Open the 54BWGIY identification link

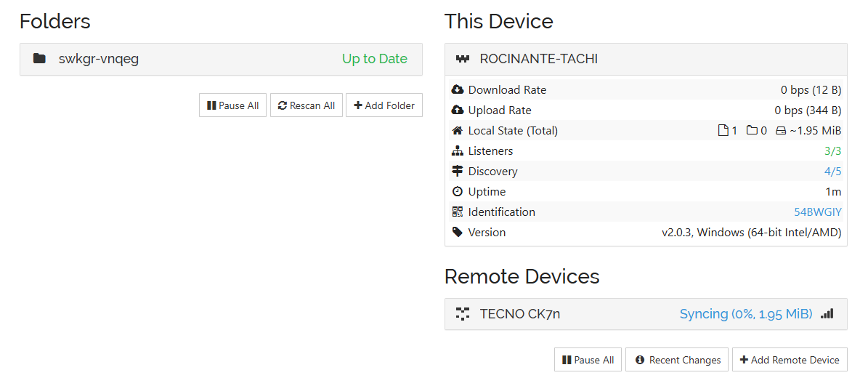817,212
